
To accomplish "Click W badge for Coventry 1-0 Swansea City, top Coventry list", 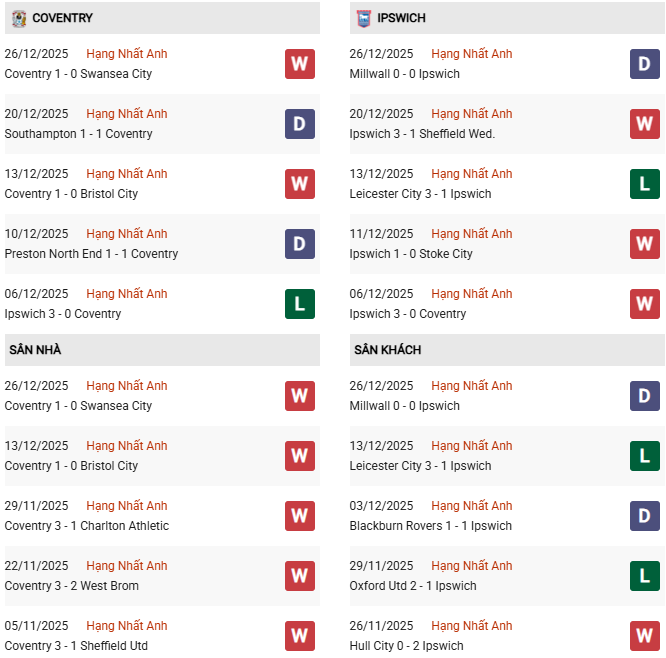I will point(299,64).
